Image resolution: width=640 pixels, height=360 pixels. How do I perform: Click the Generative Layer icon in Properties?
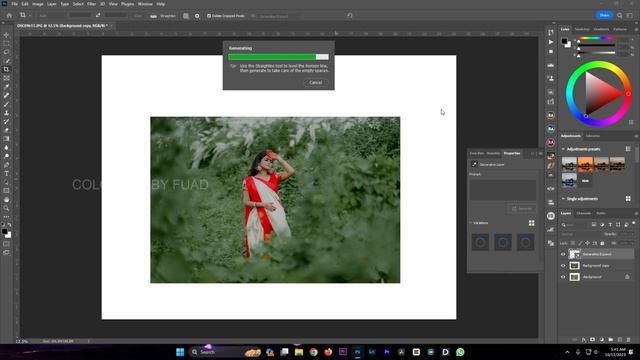pyautogui.click(x=474, y=164)
